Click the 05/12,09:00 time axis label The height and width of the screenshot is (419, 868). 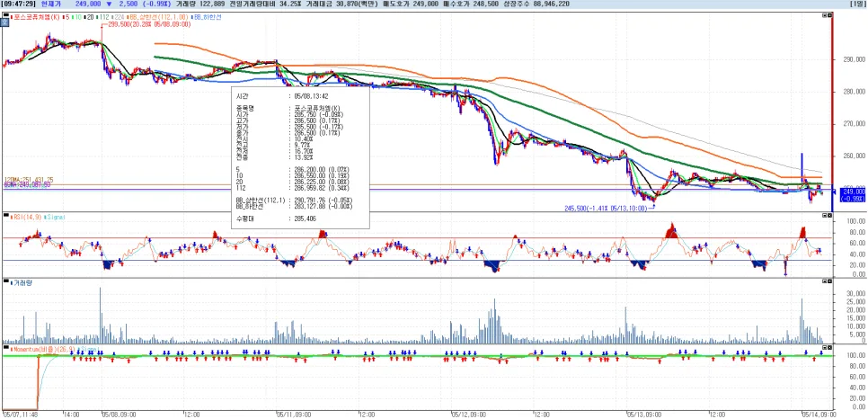(x=468, y=414)
